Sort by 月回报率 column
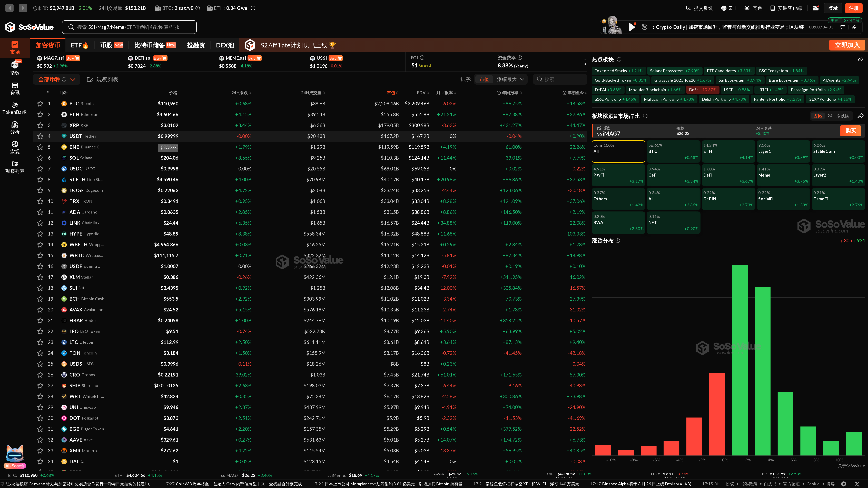This screenshot has height=488, width=868. (x=446, y=93)
